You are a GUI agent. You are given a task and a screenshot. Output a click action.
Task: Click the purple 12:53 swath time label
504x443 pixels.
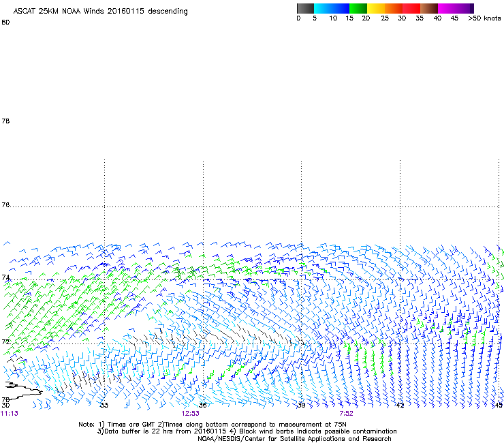190,414
